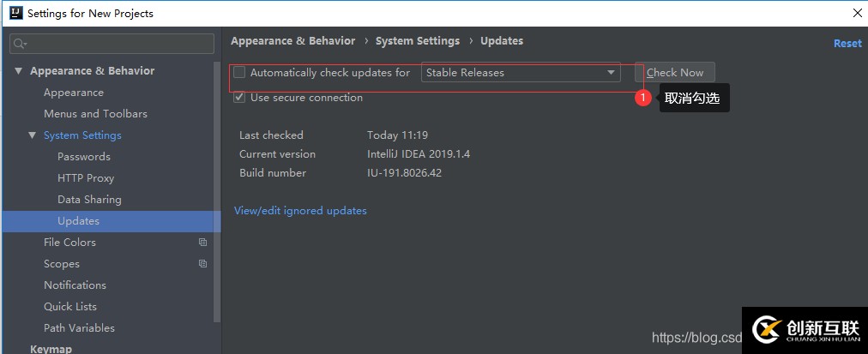Click the project-level icon beside File Colors

[202, 243]
